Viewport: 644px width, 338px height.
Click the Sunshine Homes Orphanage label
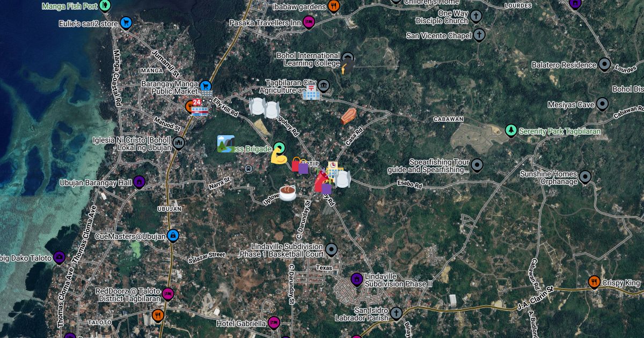[x=548, y=178]
